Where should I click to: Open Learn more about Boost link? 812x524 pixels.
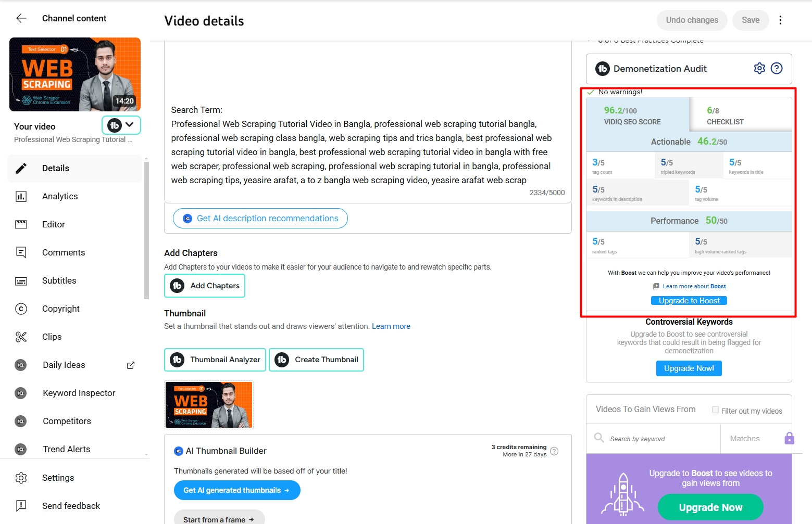click(x=694, y=286)
